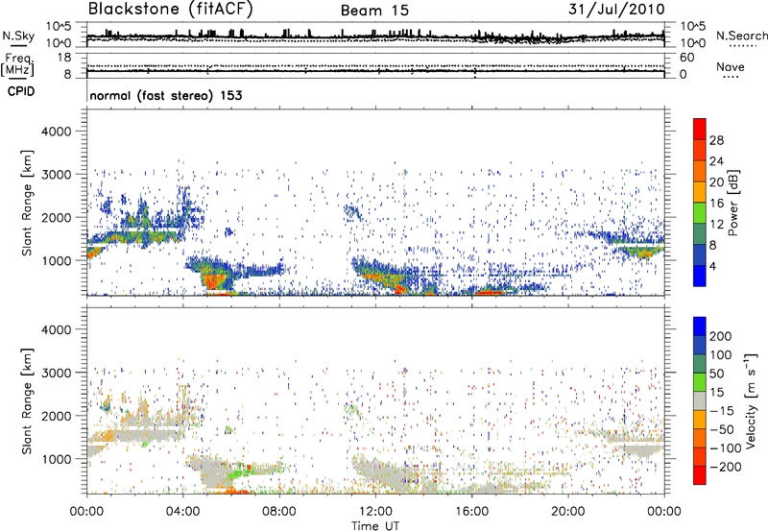Click the date 31/Jul/2010
The height and width of the screenshot is (532, 768).
(616, 10)
